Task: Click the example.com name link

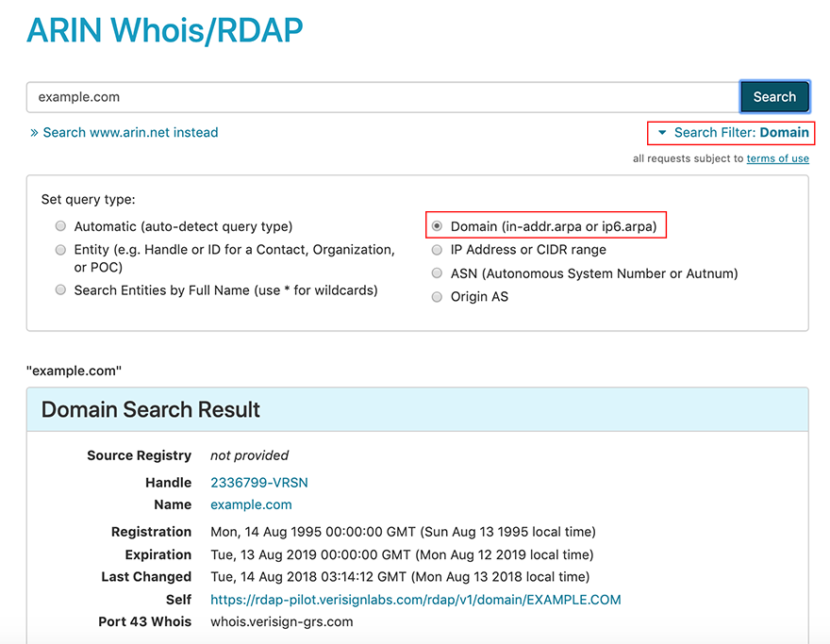Action: point(250,504)
